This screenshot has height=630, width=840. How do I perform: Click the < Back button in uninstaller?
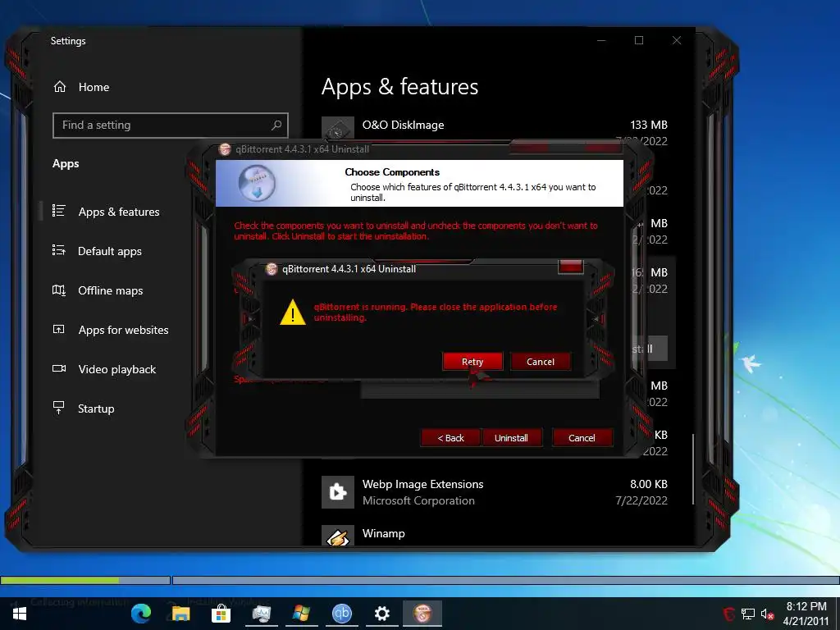[x=451, y=438]
